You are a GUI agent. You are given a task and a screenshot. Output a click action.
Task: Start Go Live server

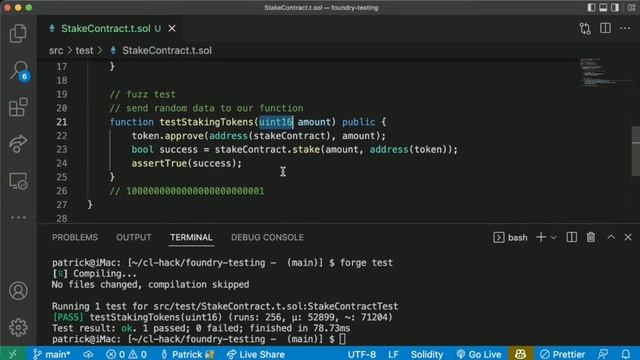[x=479, y=354]
